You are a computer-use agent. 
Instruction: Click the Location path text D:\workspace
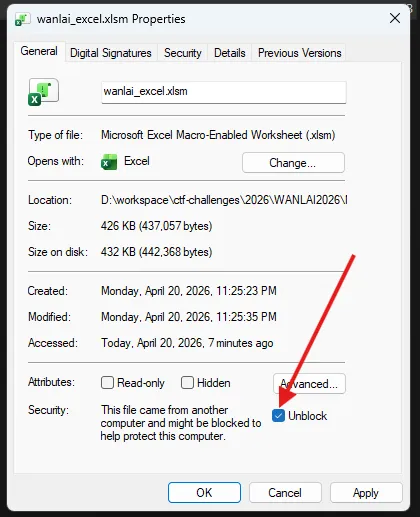coord(224,200)
